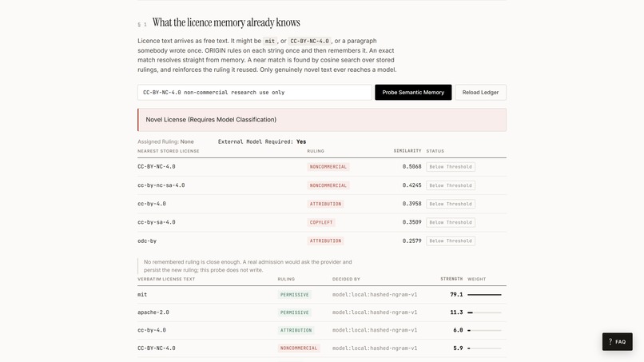The height and width of the screenshot is (362, 644).
Task: Click PERMISSIVE badge in apache-2.0 row
Action: pyautogui.click(x=295, y=312)
